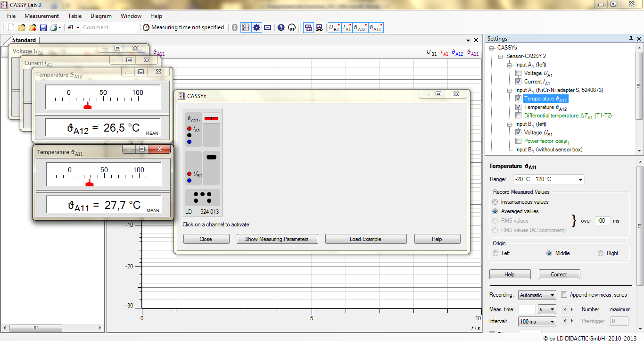Click the arrange display windows icon
The height and width of the screenshot is (341, 644).
[308, 27]
